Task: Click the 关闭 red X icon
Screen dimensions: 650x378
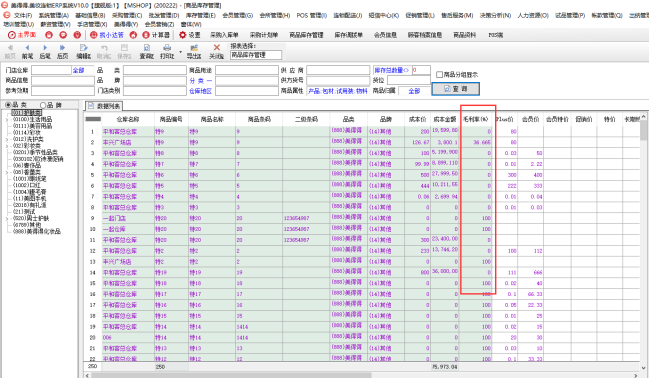Action: [x=216, y=48]
